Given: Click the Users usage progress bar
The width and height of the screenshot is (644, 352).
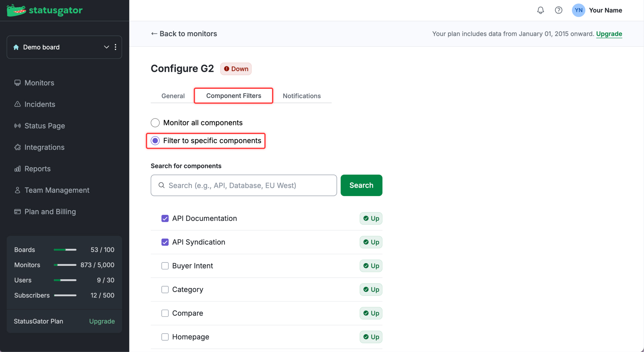Looking at the screenshot, I should click(x=65, y=280).
